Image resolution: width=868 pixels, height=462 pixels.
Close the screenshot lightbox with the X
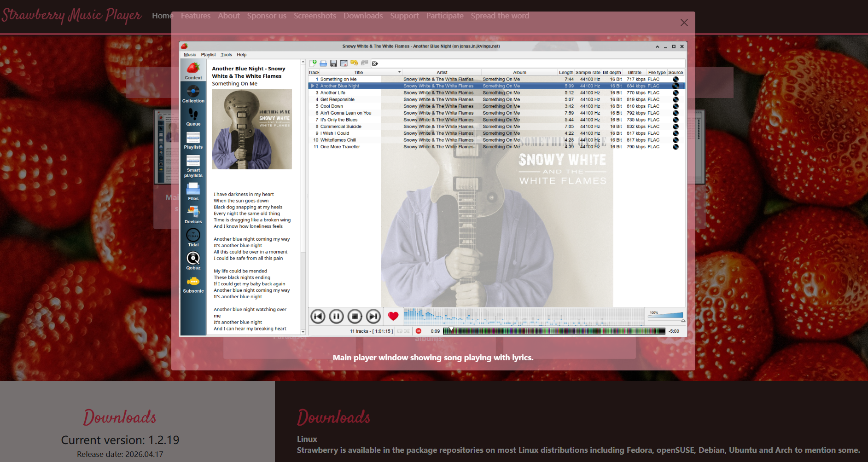click(x=684, y=23)
